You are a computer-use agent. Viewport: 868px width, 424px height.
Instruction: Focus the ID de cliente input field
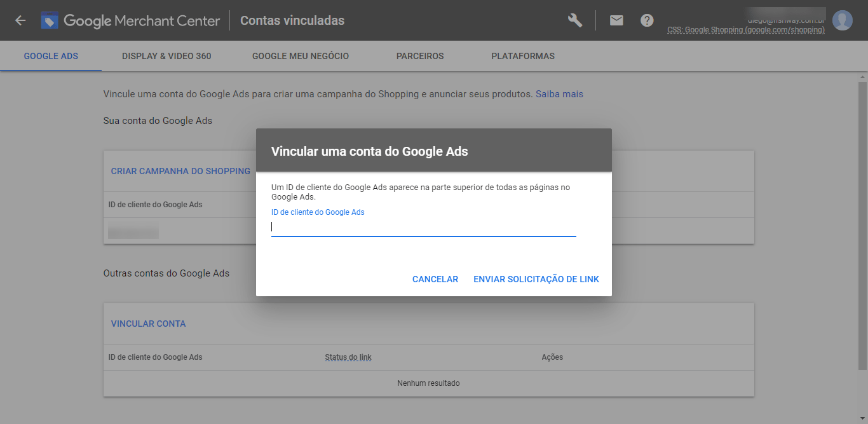coord(424,227)
